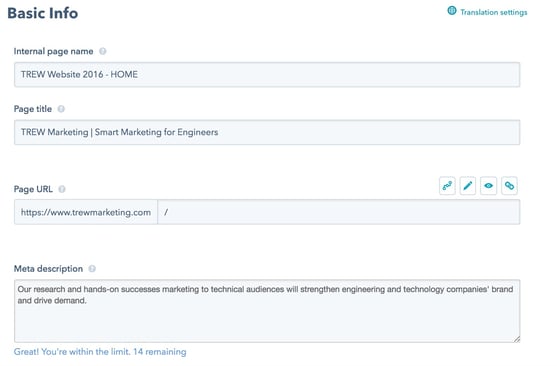The width and height of the screenshot is (557, 366).
Task: Click inside the Meta description text area
Action: pos(267,311)
